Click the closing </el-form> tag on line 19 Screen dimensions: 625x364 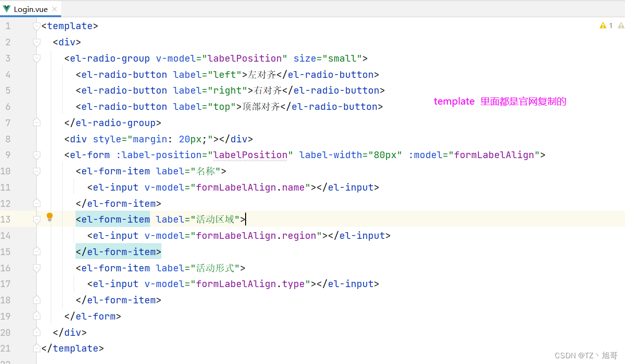click(x=93, y=316)
